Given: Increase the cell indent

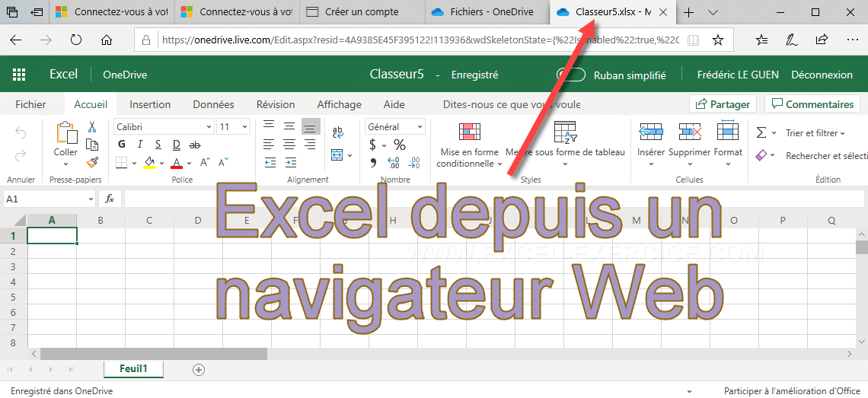Looking at the screenshot, I should pos(290,163).
